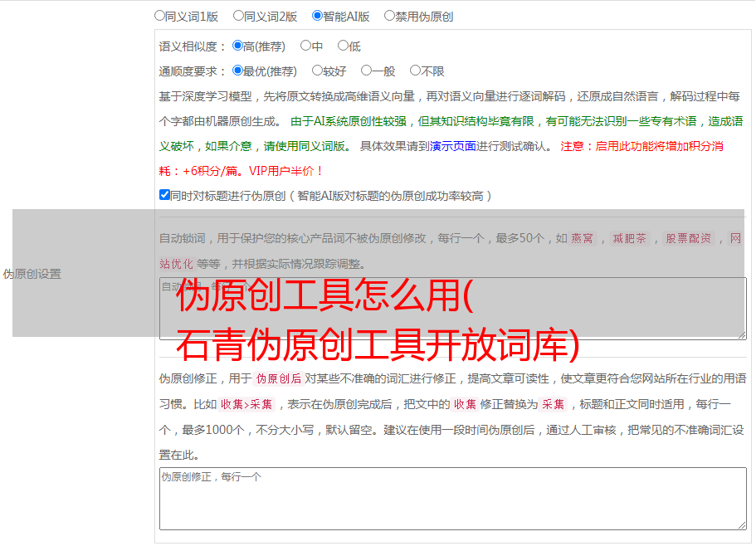Screen dimensions: 756x546
Task: Click the 语义相似度 label
Action: pos(192,46)
